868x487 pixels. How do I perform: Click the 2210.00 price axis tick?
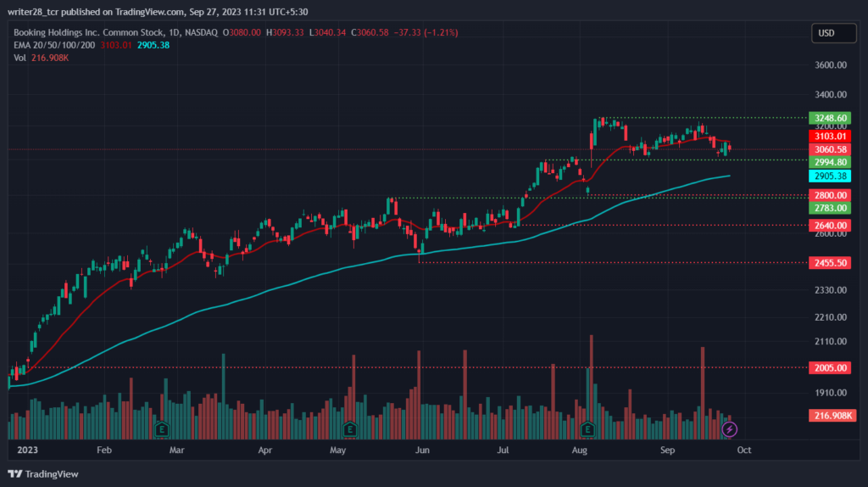[x=831, y=317]
